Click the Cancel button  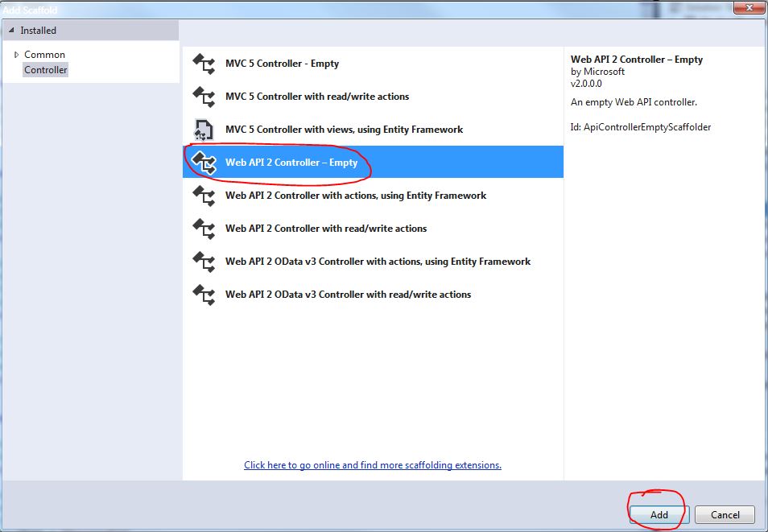(725, 514)
